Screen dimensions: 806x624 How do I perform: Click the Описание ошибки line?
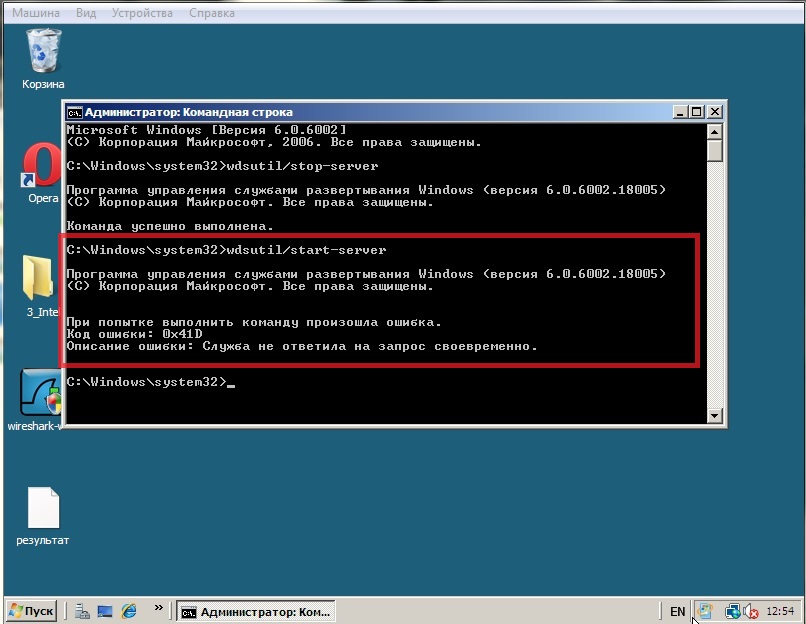[x=302, y=346]
